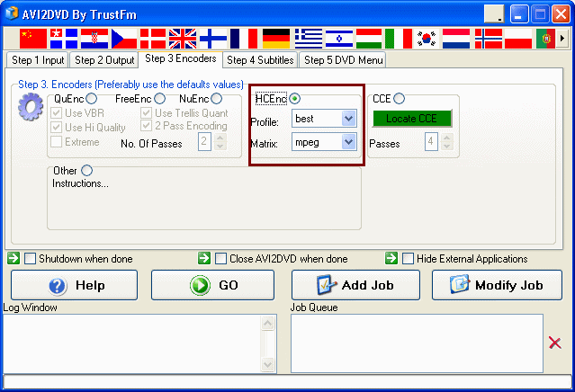
Task: Select the Netherlands flag language
Action: point(456,39)
